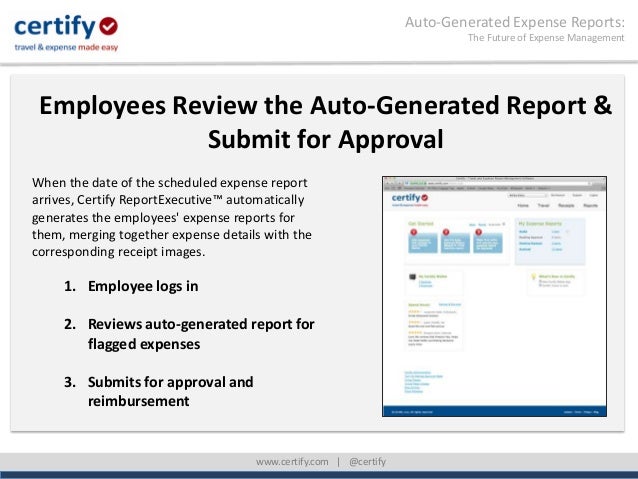Image resolution: width=638 pixels, height=479 pixels.
Task: Click the last red step badge under Get Started
Action: [478, 232]
